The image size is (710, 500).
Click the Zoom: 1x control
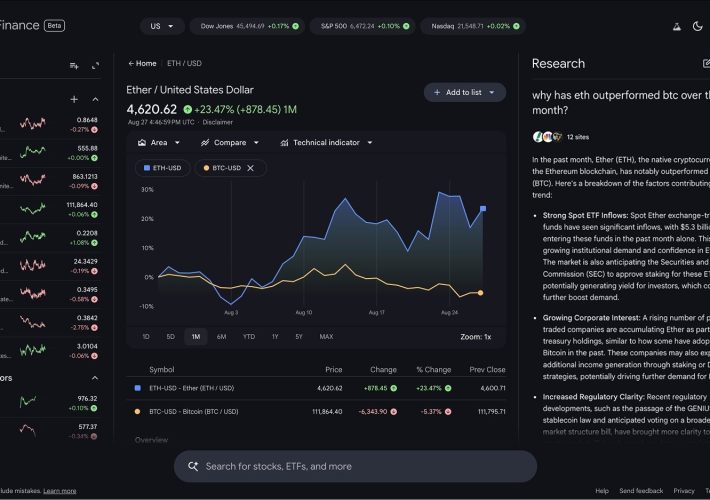coord(475,337)
